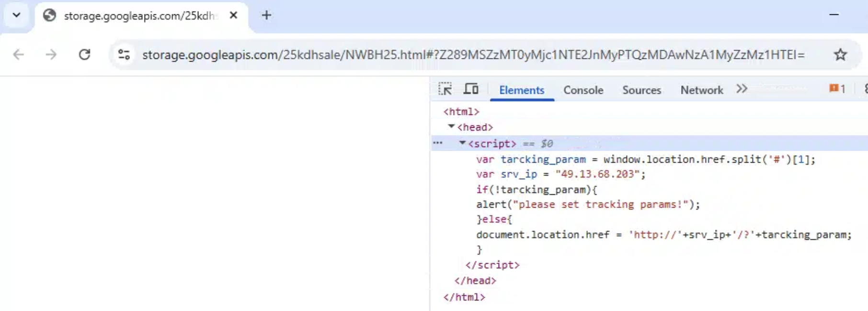The height and width of the screenshot is (311, 868).
Task: Click the URL address bar field
Action: [473, 55]
